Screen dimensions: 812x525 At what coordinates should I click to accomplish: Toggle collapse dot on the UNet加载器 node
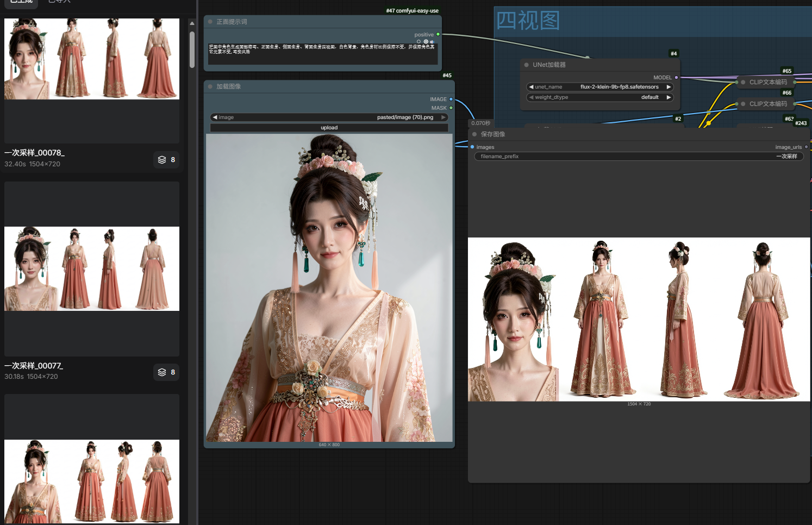(x=526, y=65)
